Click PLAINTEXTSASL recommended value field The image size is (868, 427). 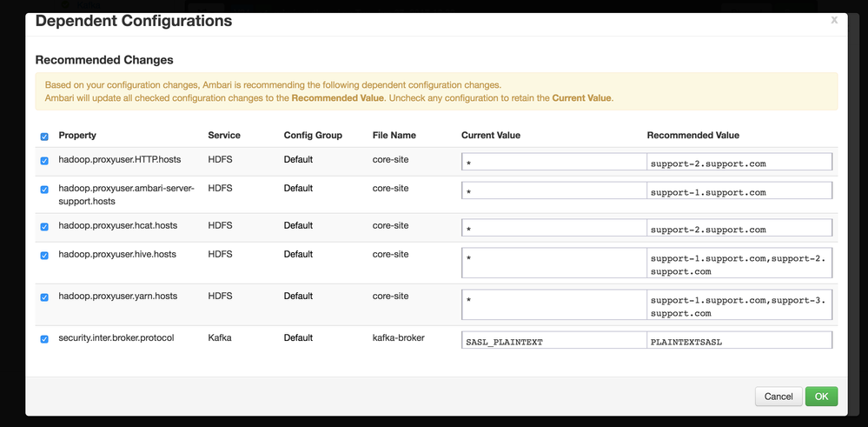[739, 341]
